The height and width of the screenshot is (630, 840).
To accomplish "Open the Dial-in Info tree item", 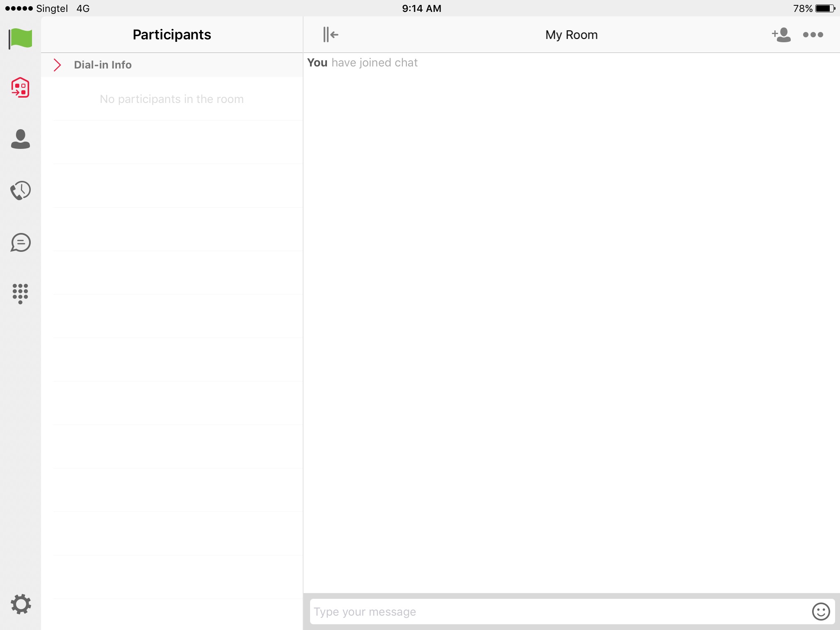I will coord(103,64).
